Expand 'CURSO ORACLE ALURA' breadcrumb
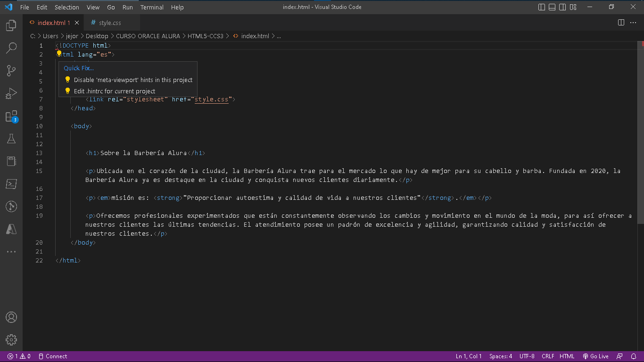The height and width of the screenshot is (362, 644). (x=148, y=36)
